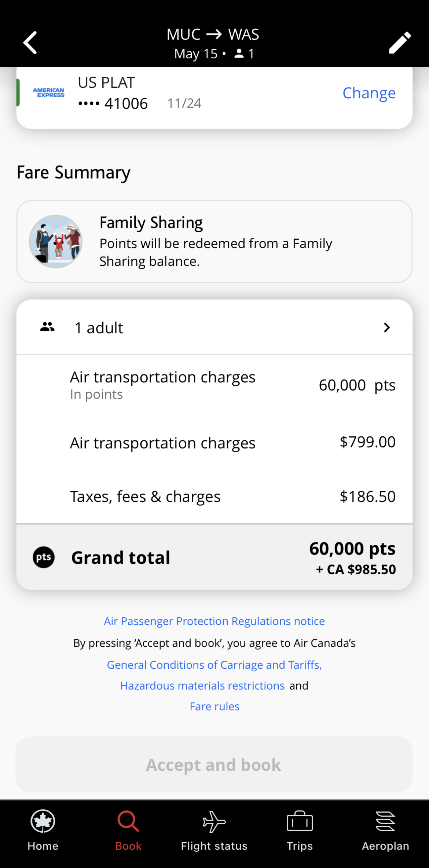Screen dimensions: 429x868
Task: Tap the American Express card logo
Action: 48,92
